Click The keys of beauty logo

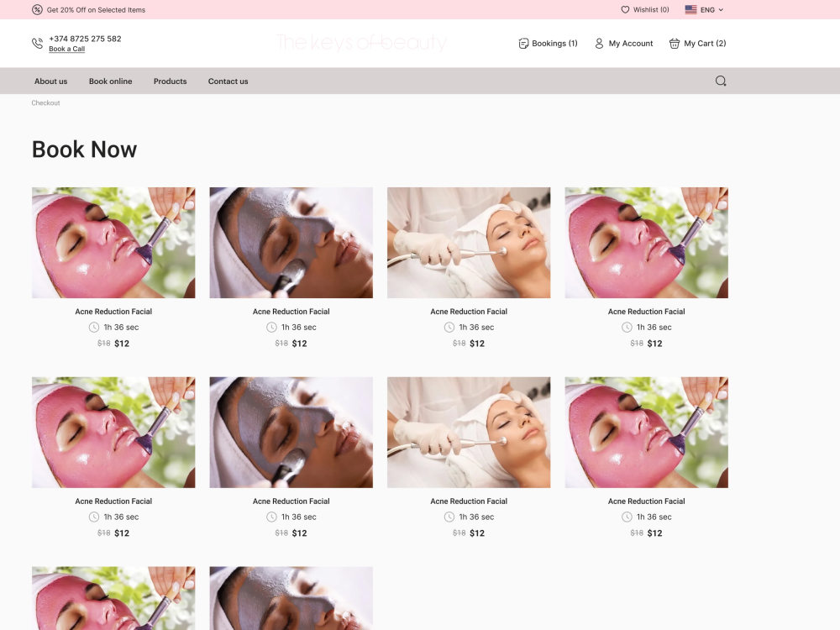tap(361, 42)
